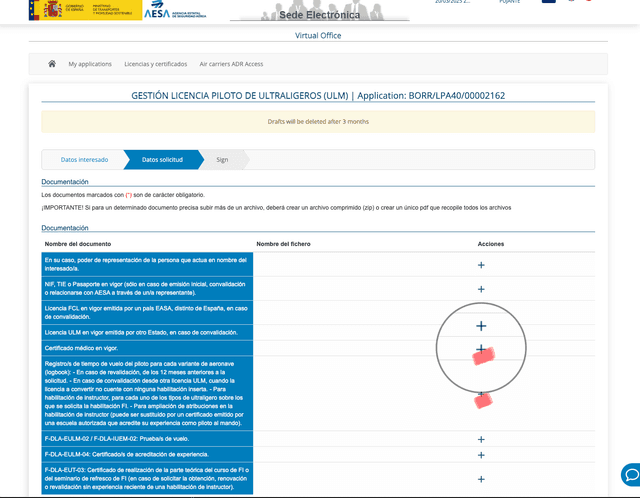Click the Nombre del fichero column header
The height and width of the screenshot is (498, 640).
[283, 244]
